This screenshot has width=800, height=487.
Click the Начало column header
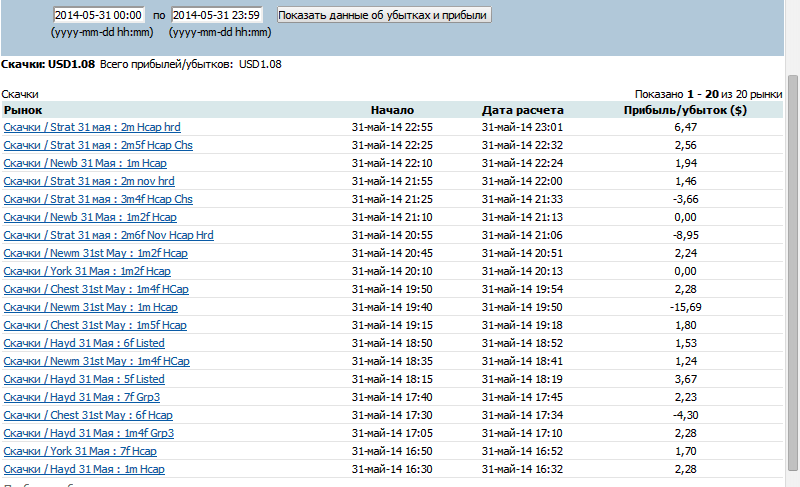(392, 110)
